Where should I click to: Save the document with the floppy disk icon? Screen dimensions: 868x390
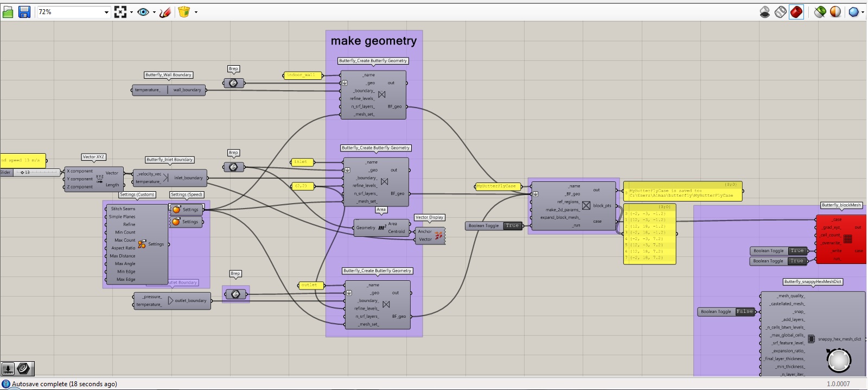(x=24, y=11)
